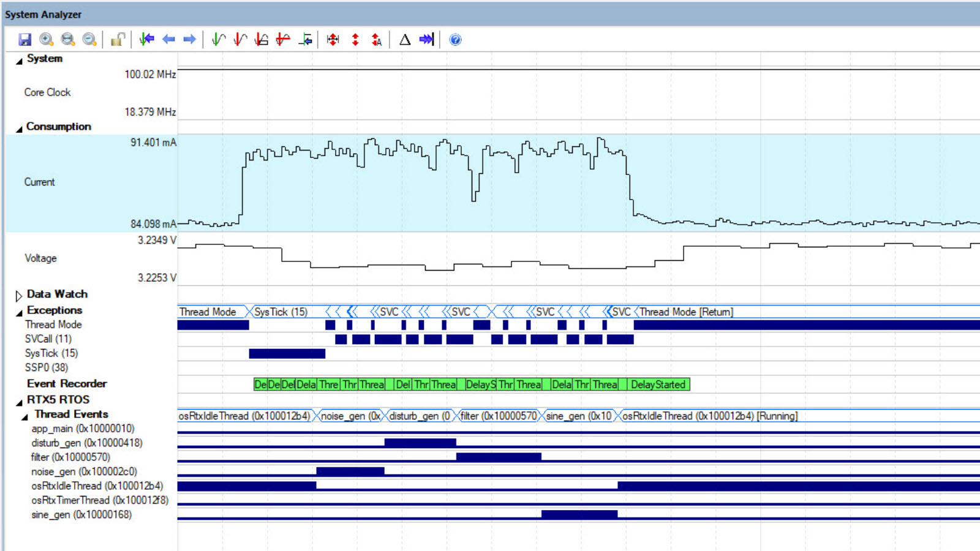Expand the Data Watch group
The height and width of the screenshot is (551, 980).
tap(19, 296)
